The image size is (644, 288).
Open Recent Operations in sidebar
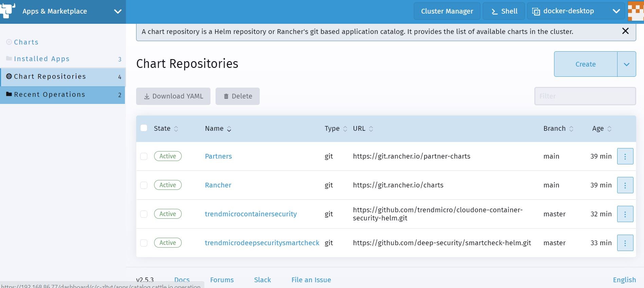pyautogui.click(x=63, y=95)
